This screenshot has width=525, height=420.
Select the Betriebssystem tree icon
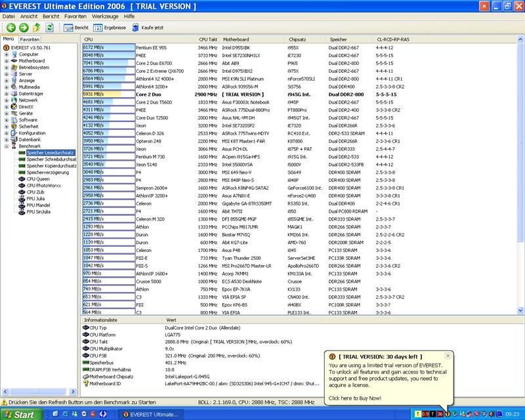click(14, 68)
